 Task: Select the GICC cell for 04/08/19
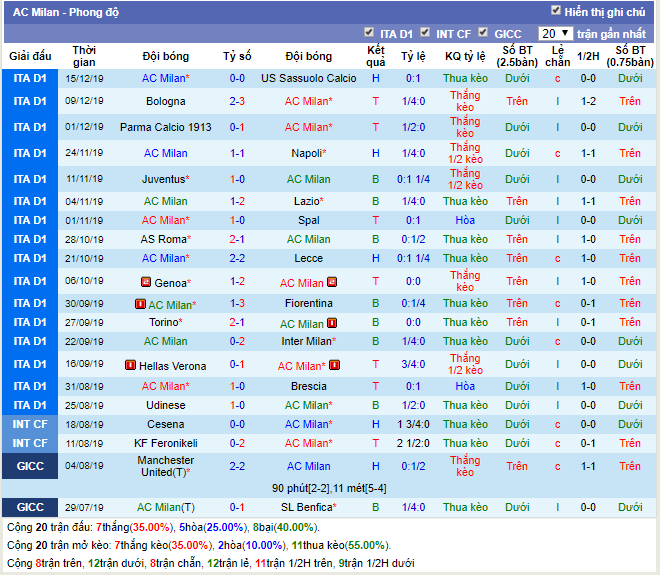30,466
